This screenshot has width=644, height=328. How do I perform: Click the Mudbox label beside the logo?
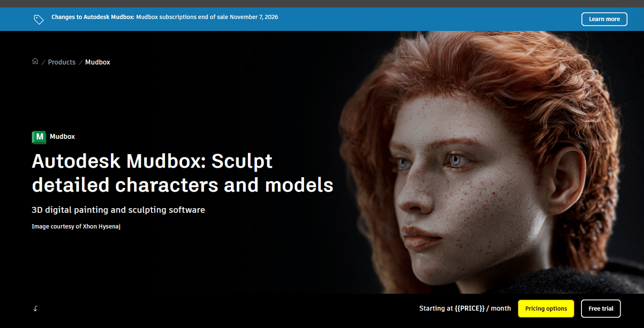(62, 137)
